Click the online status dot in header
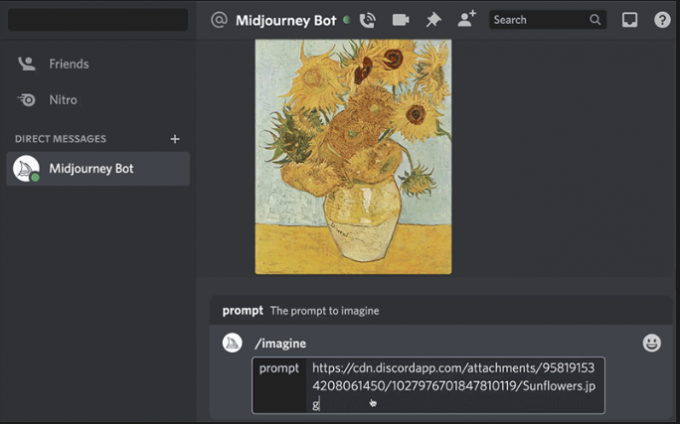This screenshot has width=680, height=424. (346, 20)
